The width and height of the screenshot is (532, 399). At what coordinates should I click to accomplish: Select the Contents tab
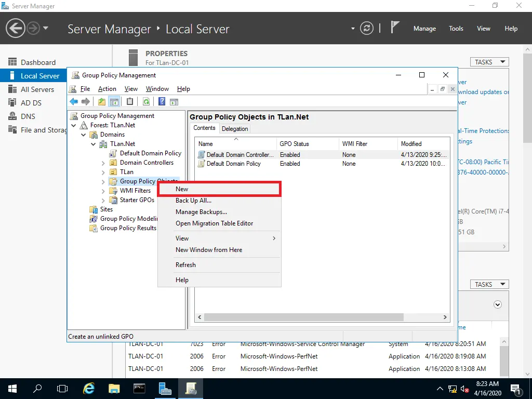coord(204,128)
